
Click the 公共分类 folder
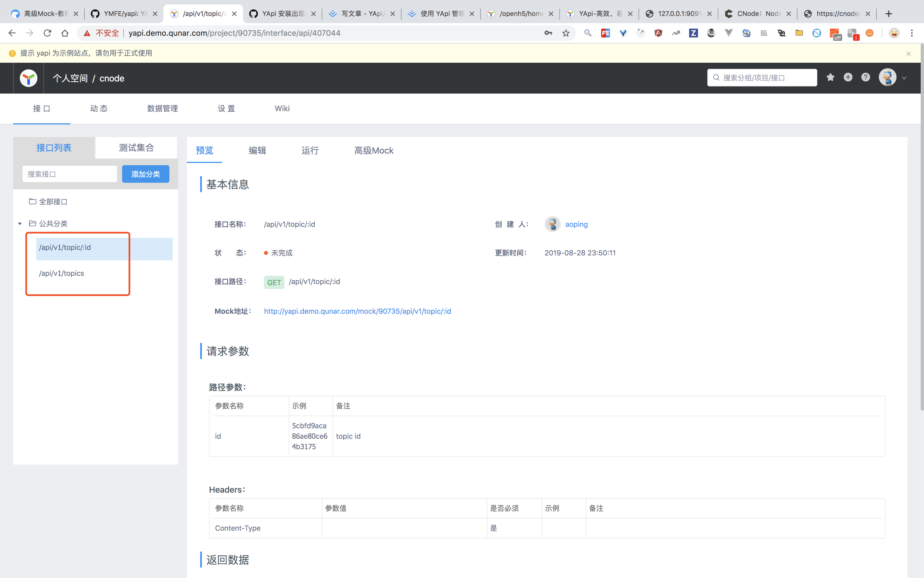[49, 224]
